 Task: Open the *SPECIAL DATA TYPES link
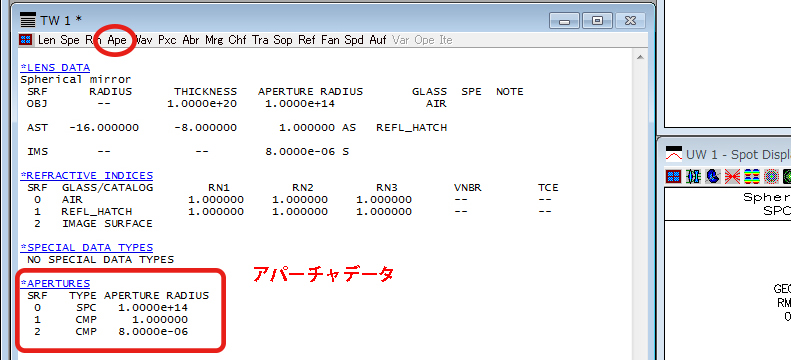[86, 248]
